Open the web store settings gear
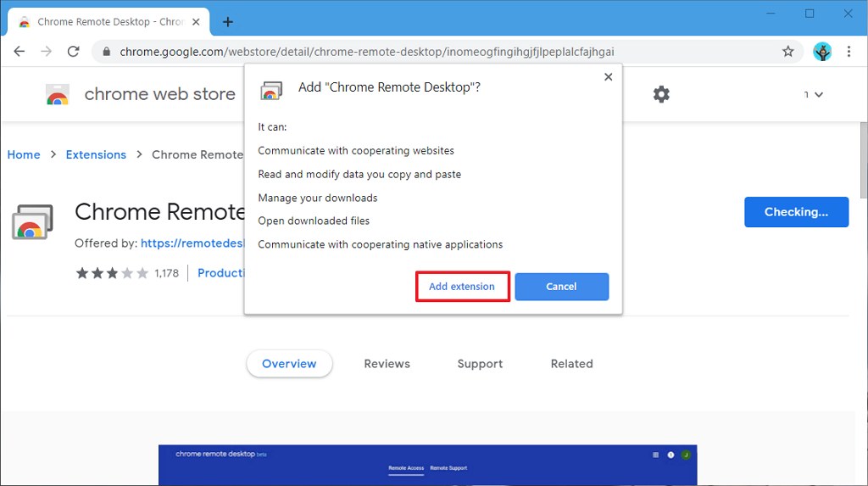 click(661, 94)
